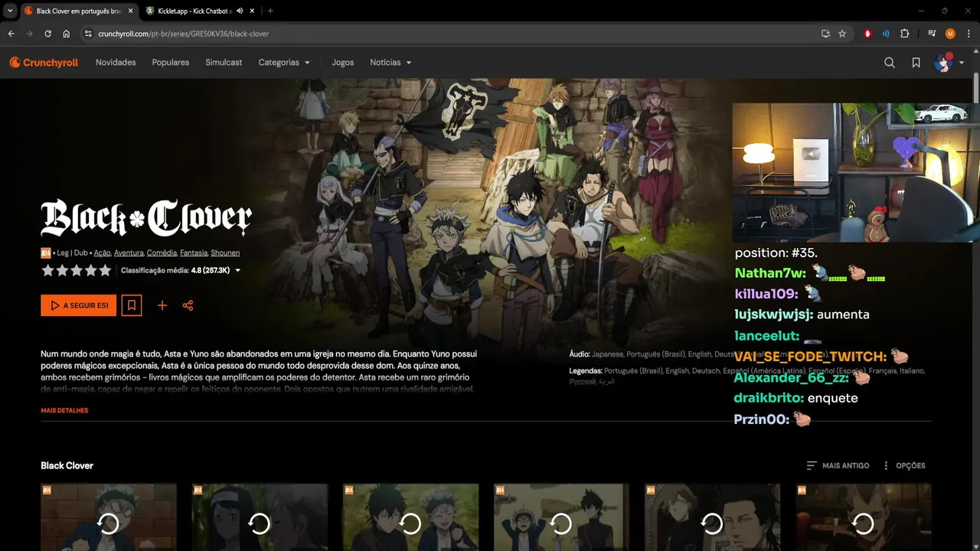
Task: Open the first episode thumbnail
Action: [x=109, y=517]
